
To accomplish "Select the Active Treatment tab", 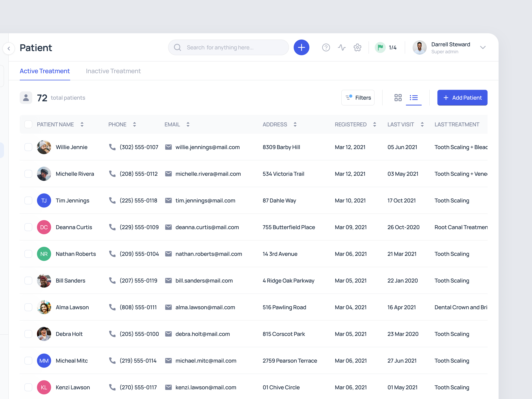I will tap(45, 71).
